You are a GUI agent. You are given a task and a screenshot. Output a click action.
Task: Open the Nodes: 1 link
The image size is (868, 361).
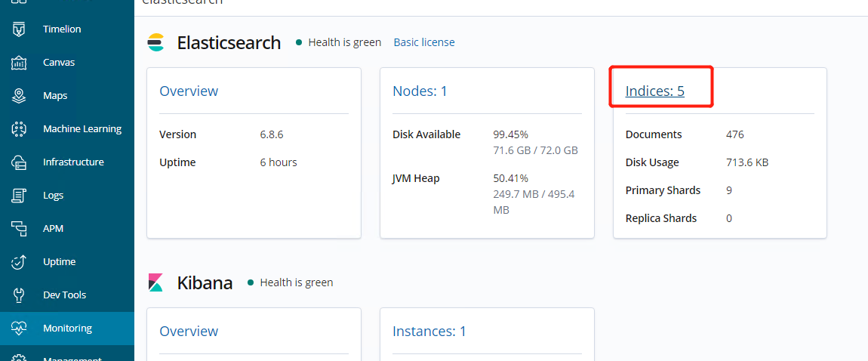coord(420,91)
